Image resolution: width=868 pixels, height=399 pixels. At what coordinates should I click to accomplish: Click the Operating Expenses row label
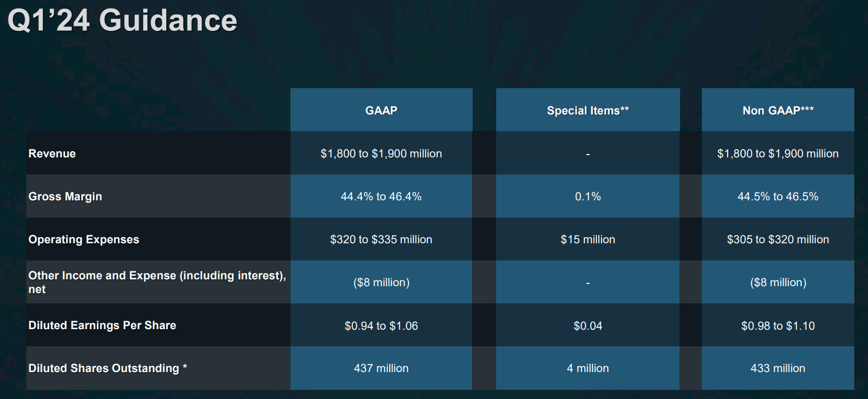pos(84,239)
